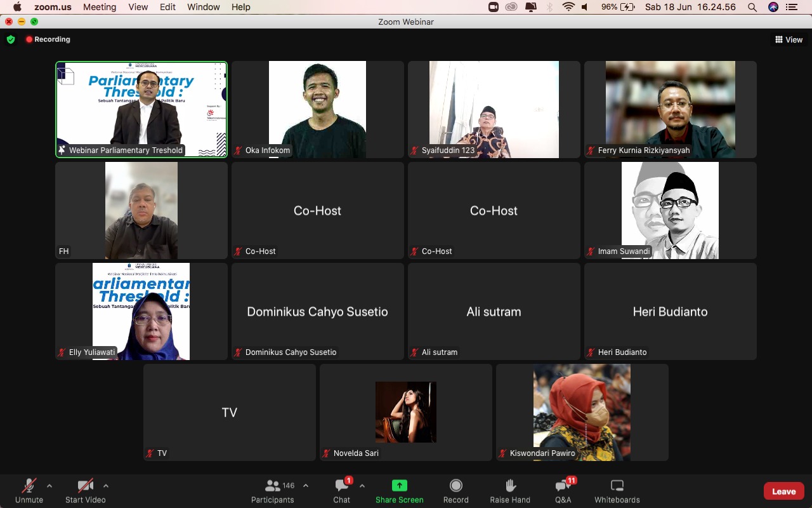Open the Q&A panel

pos(563,486)
